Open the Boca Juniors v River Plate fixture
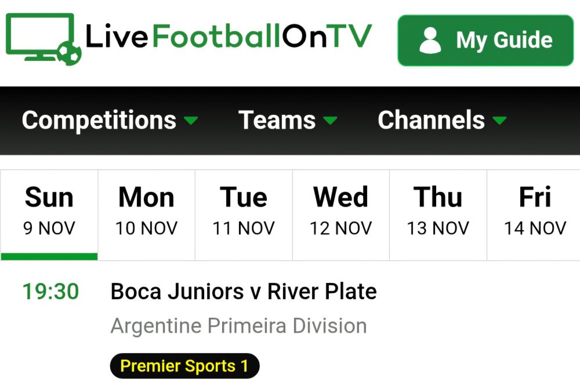Viewport: 580px width, 392px height. (x=244, y=291)
